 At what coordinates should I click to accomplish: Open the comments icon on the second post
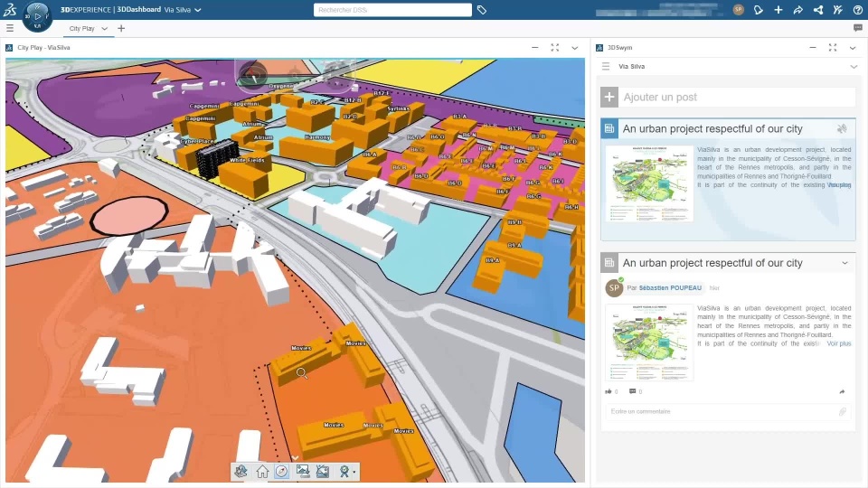pos(632,391)
